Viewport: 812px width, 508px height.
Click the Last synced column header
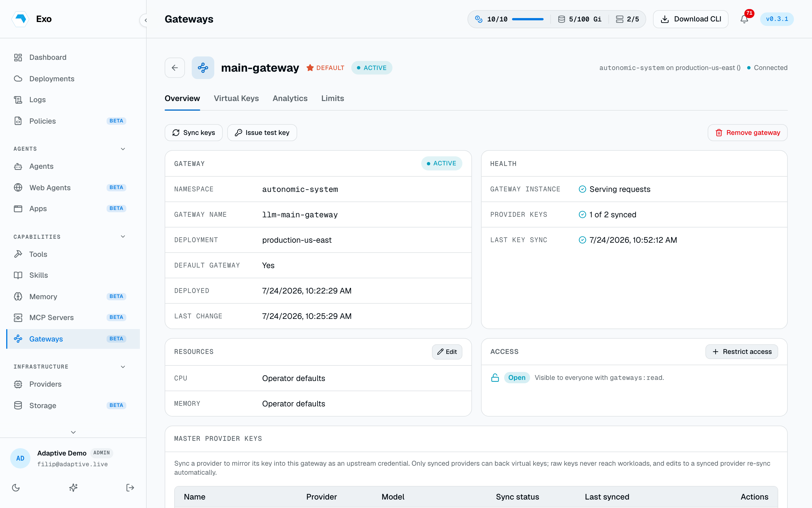click(607, 497)
